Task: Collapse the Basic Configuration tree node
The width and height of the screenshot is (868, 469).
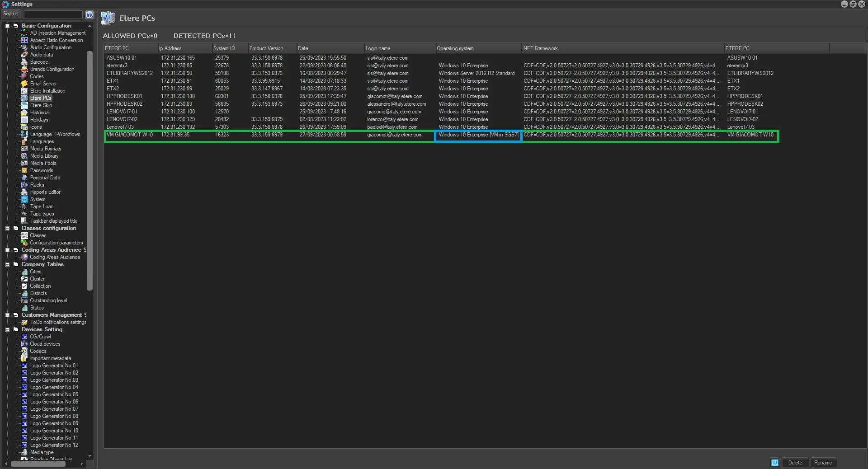Action: pyautogui.click(x=7, y=26)
